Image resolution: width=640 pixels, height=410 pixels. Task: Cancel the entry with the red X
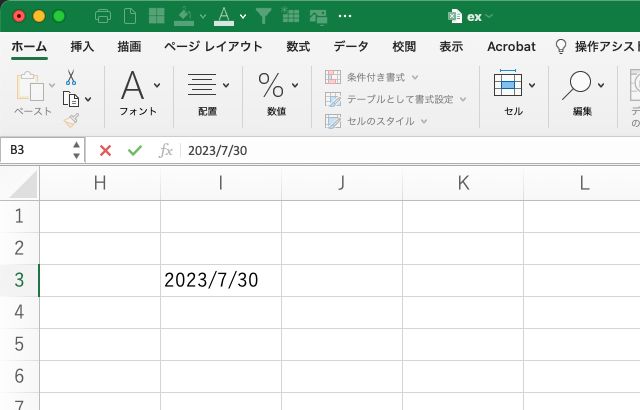105,150
